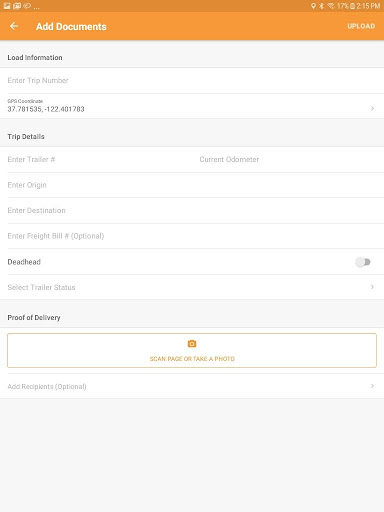Toggle the Deadhead switch
The width and height of the screenshot is (384, 512).
363,262
